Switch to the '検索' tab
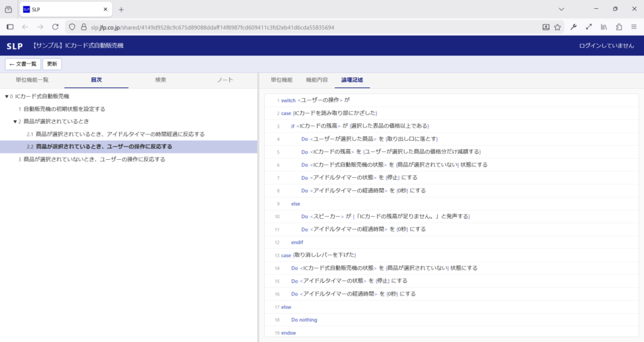 [160, 80]
